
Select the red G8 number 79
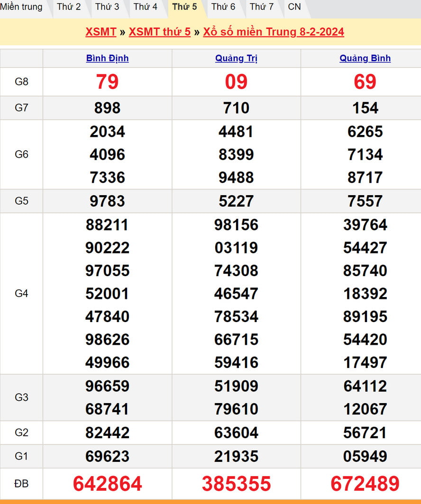click(x=107, y=81)
